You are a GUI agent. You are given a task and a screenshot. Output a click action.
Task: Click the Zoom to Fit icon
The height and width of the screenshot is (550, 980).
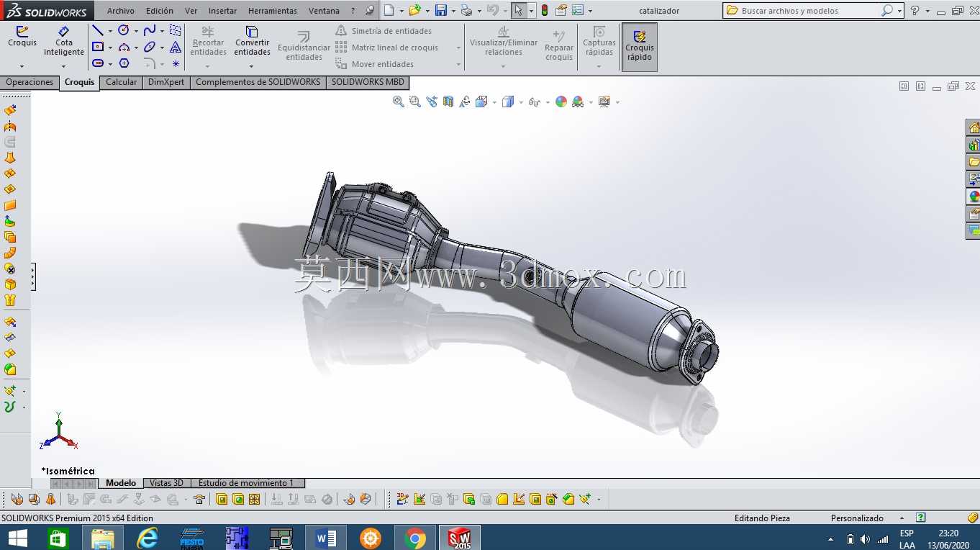[x=398, y=102]
